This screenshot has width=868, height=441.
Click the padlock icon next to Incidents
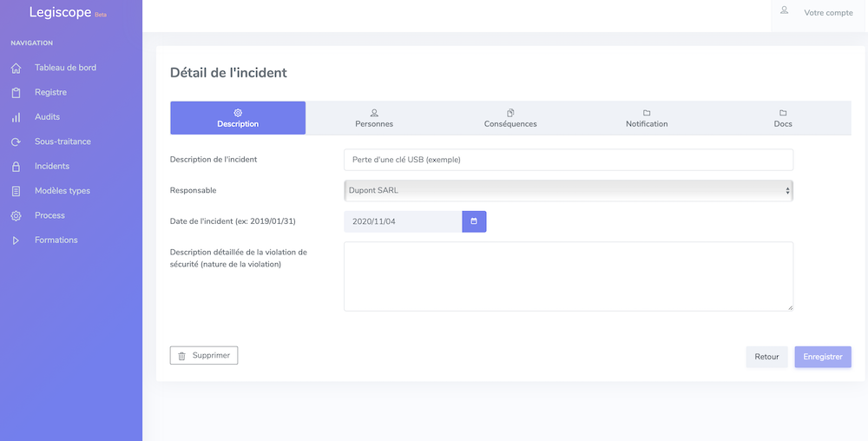pyautogui.click(x=16, y=166)
